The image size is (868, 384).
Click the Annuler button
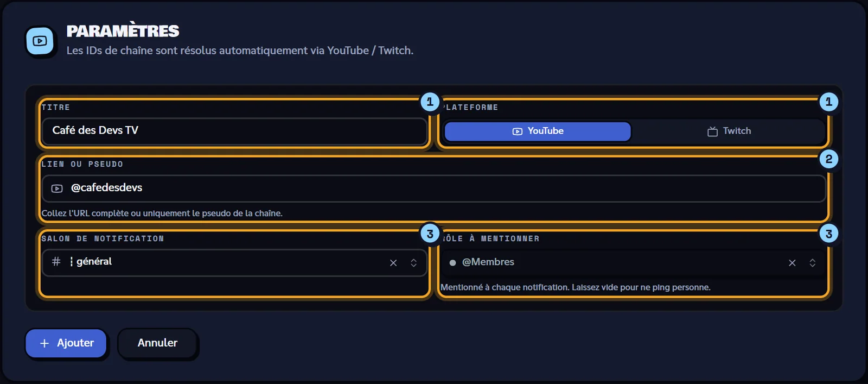tap(157, 343)
